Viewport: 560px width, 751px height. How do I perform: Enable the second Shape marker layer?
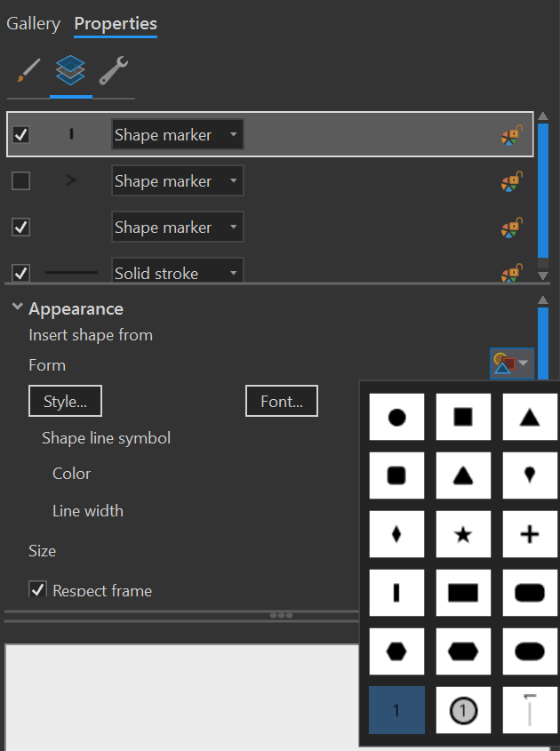(21, 181)
